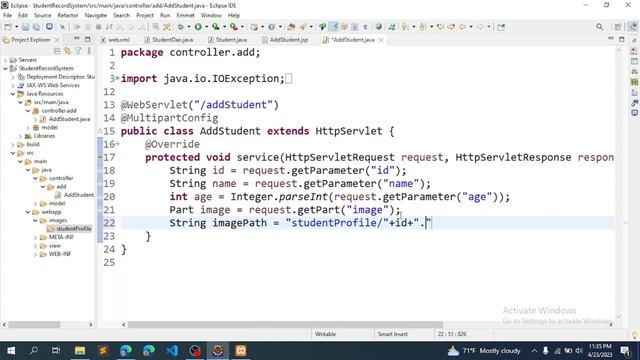Screen dimensions: 640x360
Task: Close the AddStudent.java editor tab
Action: (x=381, y=40)
